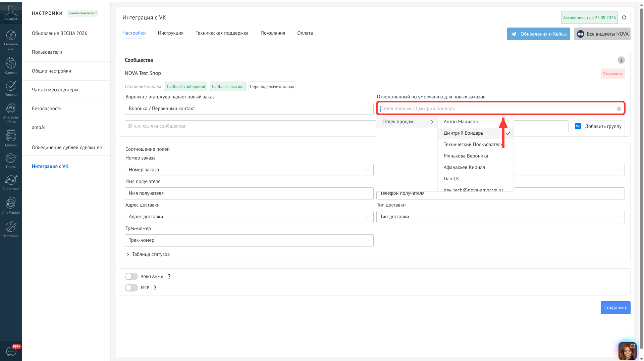The width and height of the screenshot is (644, 361).
Task: Switch to the Пожелания tab
Action: pos(273,33)
